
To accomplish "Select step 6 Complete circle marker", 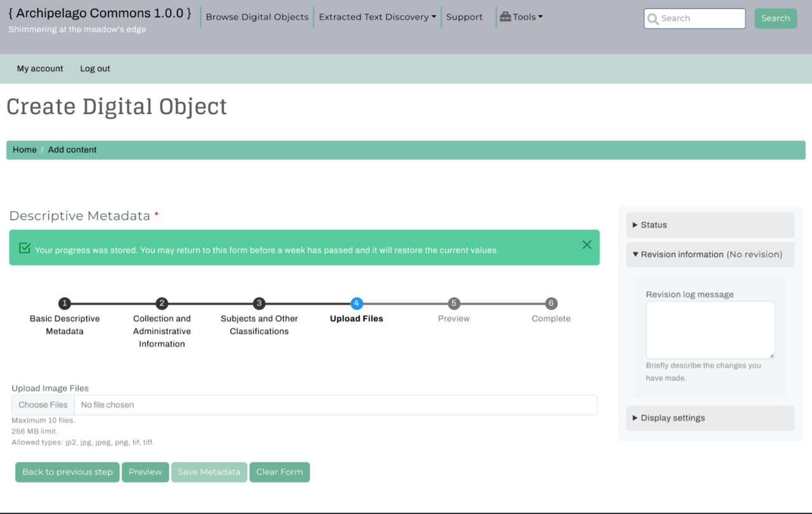I will (551, 304).
